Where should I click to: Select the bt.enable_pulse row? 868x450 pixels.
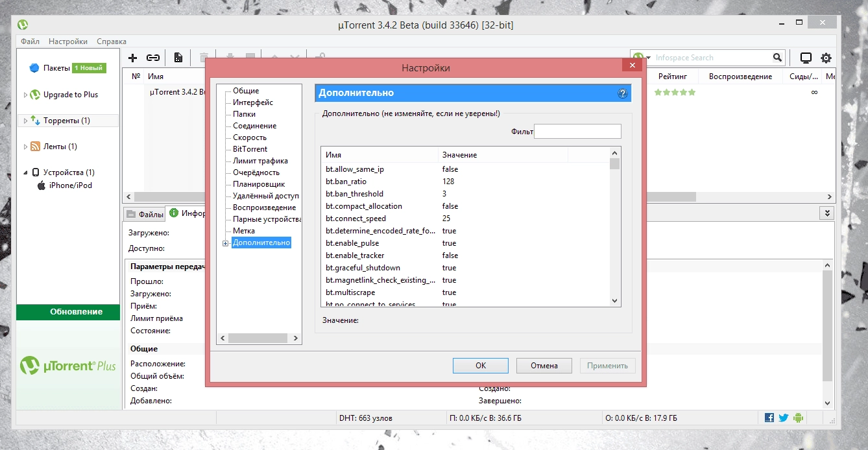tap(465, 243)
